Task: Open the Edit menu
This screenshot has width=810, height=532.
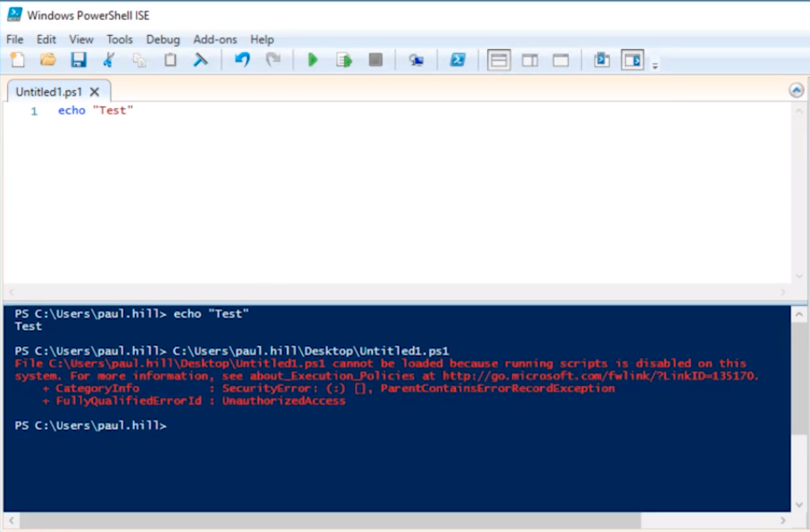Action: pyautogui.click(x=46, y=39)
